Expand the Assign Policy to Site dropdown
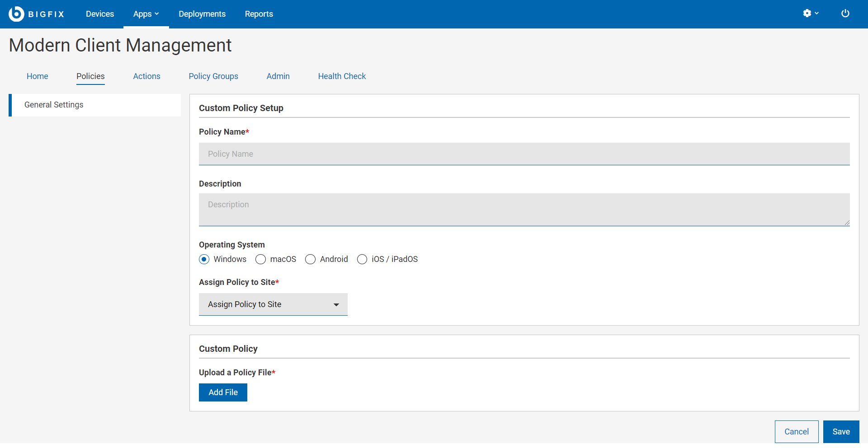 [x=273, y=304]
